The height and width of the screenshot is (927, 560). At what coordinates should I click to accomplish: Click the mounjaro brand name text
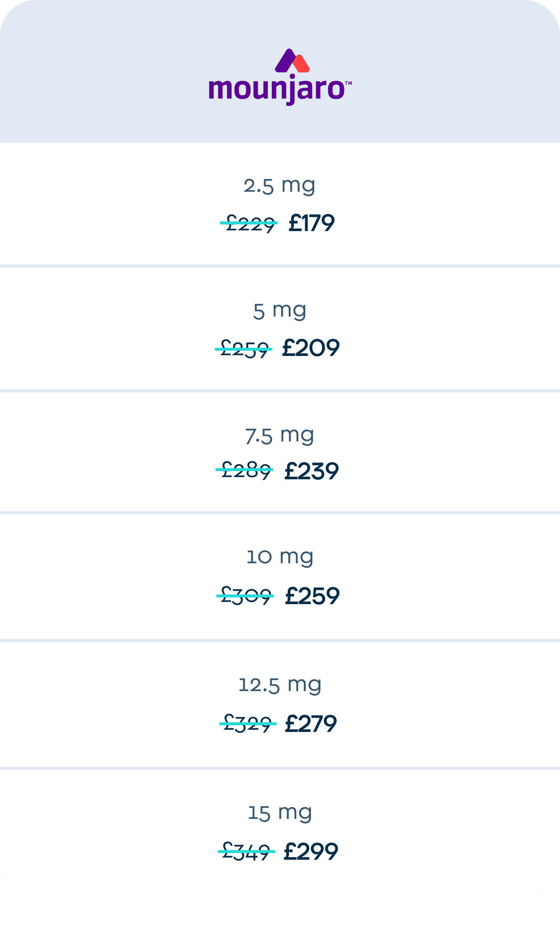click(x=277, y=90)
